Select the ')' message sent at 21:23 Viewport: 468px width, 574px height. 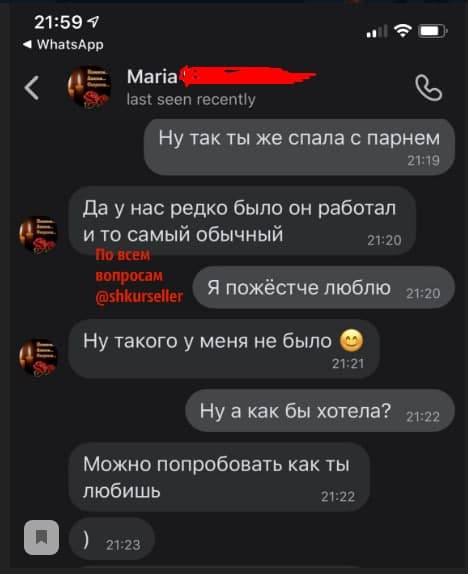click(112, 539)
